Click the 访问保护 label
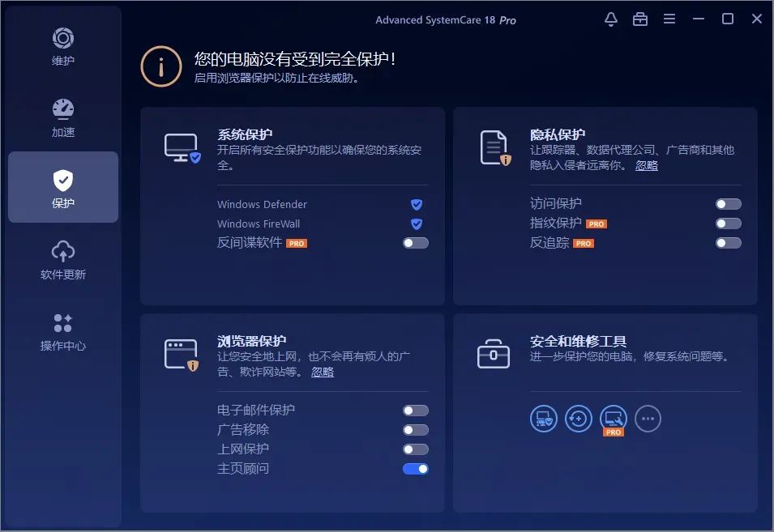Screen dimensions: 774x532 point(556,203)
